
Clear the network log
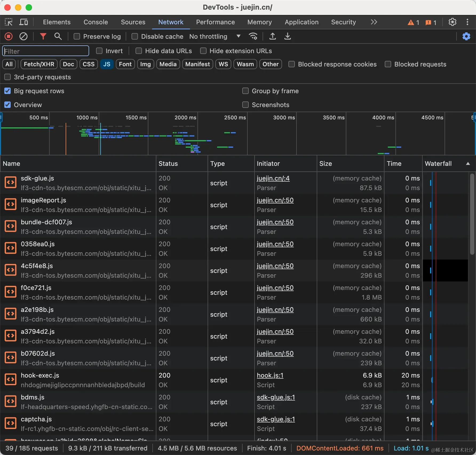23,36
